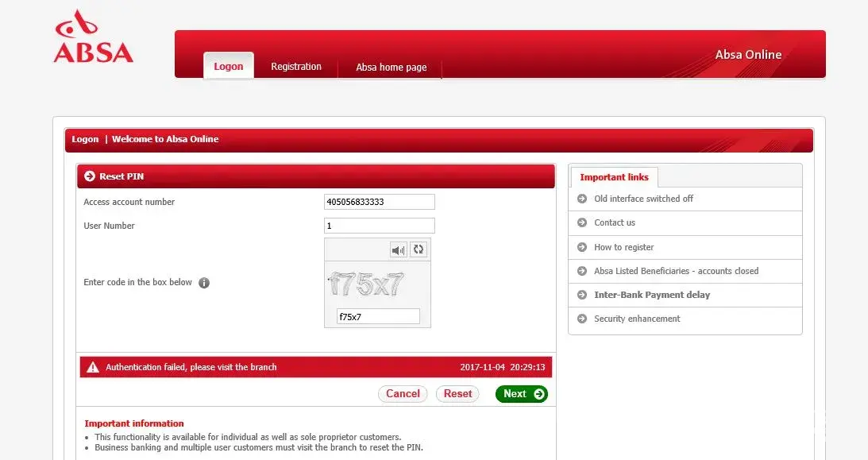This screenshot has width=868, height=460.
Task: Click the timestamp 2017-11-04 20:29:13
Action: 503,367
